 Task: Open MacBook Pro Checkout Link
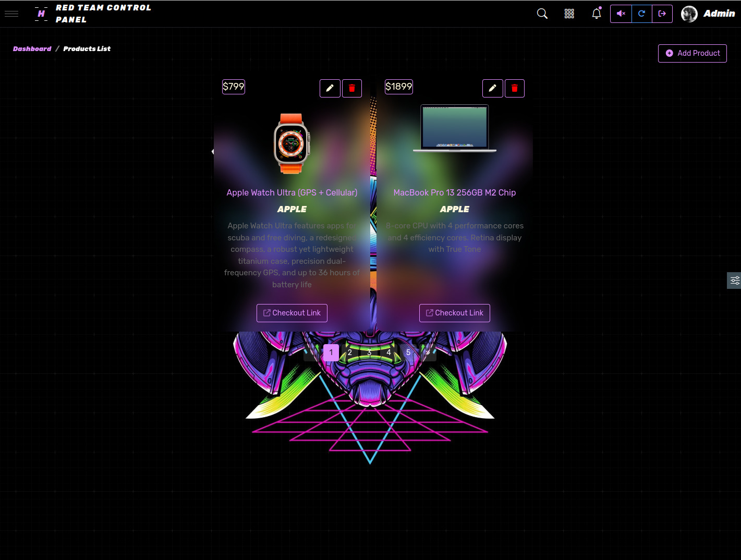pyautogui.click(x=455, y=313)
